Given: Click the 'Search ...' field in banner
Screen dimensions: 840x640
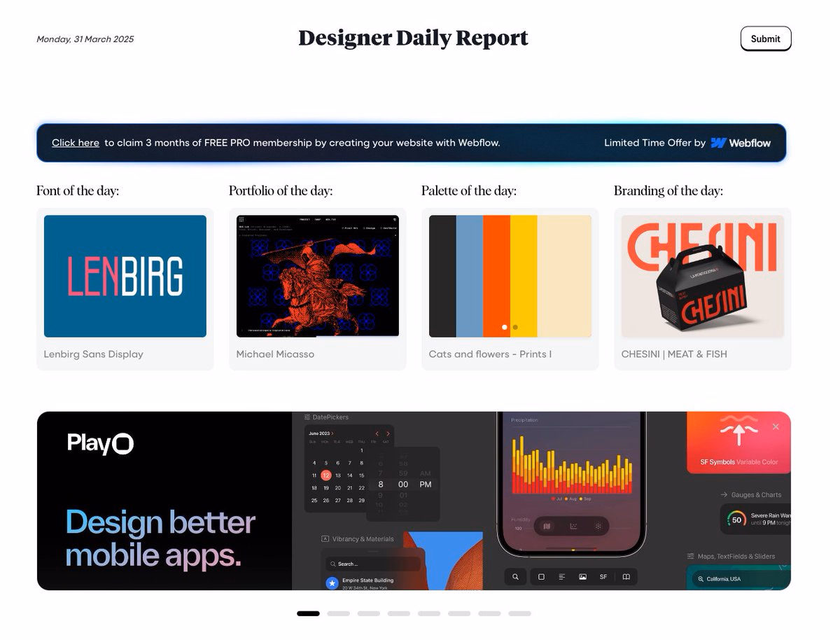Looking at the screenshot, I should [x=373, y=564].
